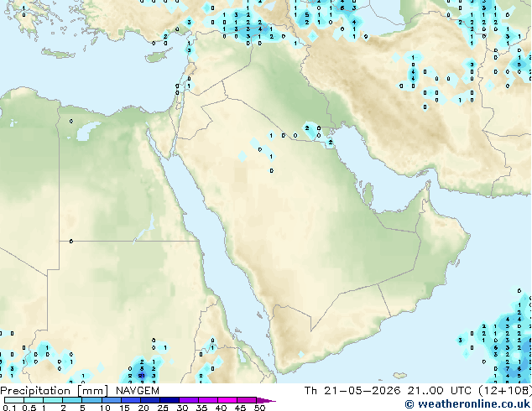
Task: Click the '50' legend scale label
Action: click(260, 408)
